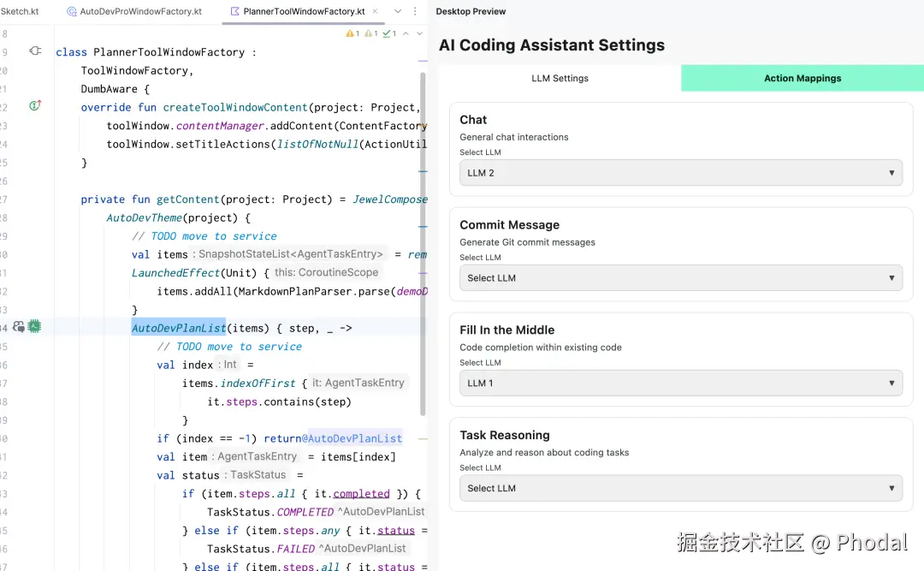Jump to next highlighted error arrow
The width and height of the screenshot is (924, 571).
(418, 33)
